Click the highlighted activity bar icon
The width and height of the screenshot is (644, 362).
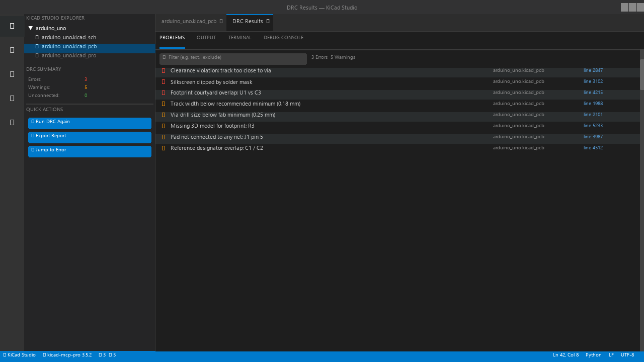(12, 26)
